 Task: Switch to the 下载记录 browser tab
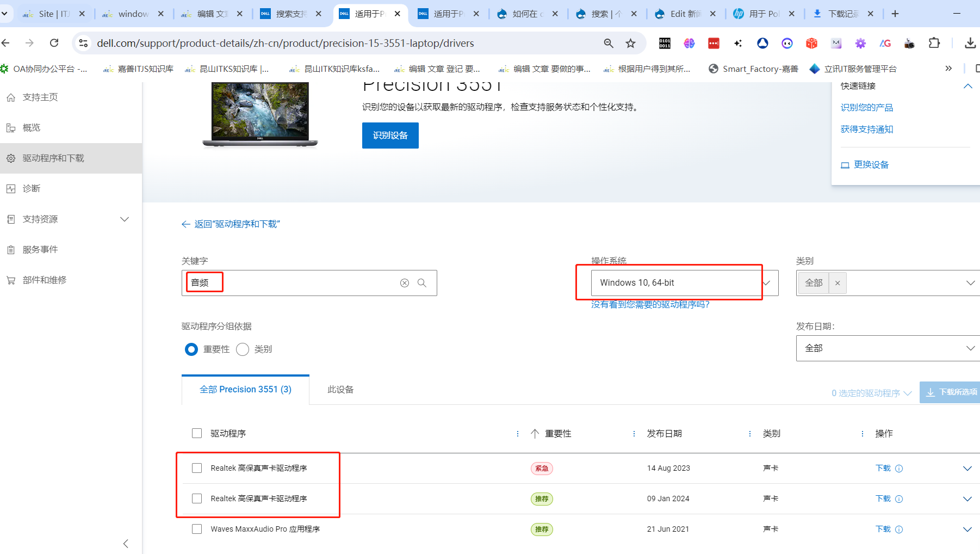click(843, 14)
